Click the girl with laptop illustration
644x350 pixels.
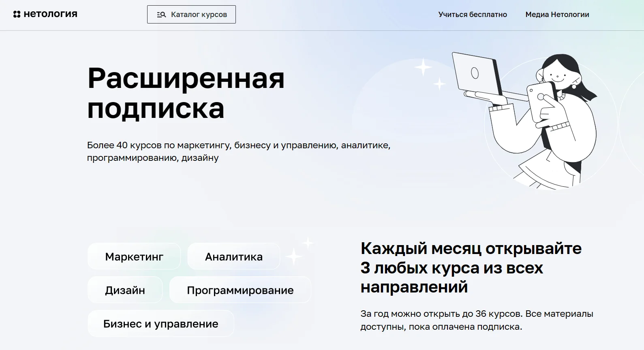point(525,120)
